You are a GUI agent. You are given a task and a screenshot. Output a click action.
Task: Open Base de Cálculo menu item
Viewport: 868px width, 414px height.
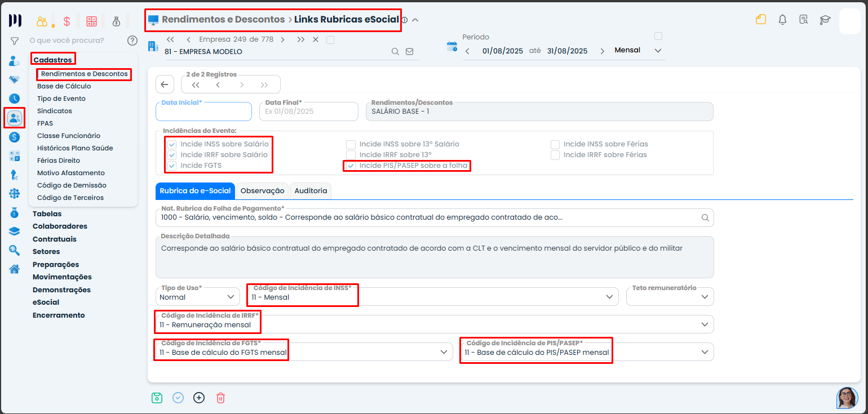click(x=64, y=86)
